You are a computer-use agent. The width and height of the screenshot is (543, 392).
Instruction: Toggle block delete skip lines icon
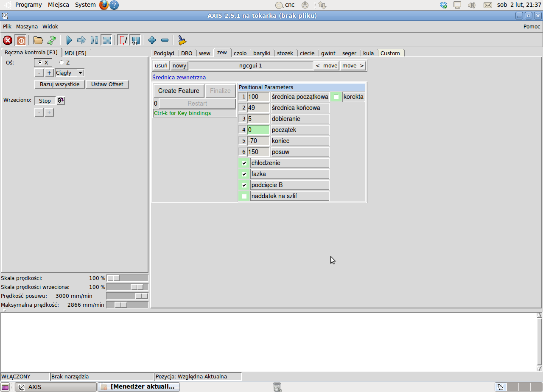[x=123, y=40]
